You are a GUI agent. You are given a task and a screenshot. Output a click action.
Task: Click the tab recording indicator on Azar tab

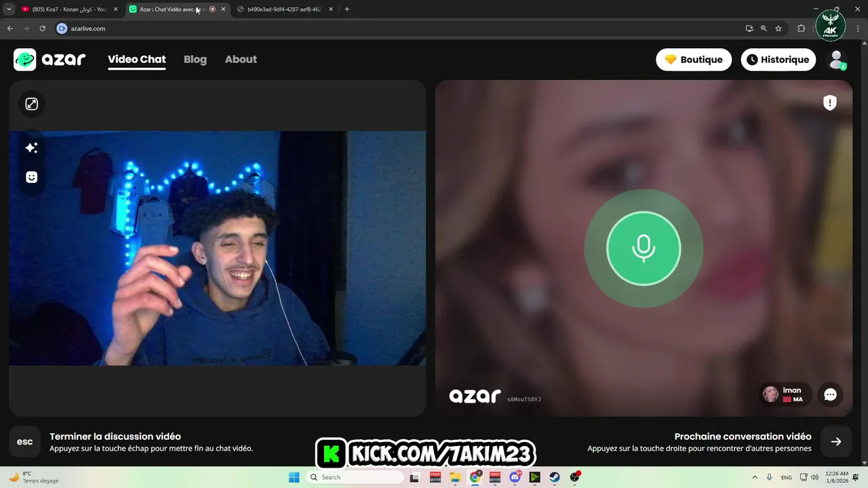pyautogui.click(x=212, y=9)
